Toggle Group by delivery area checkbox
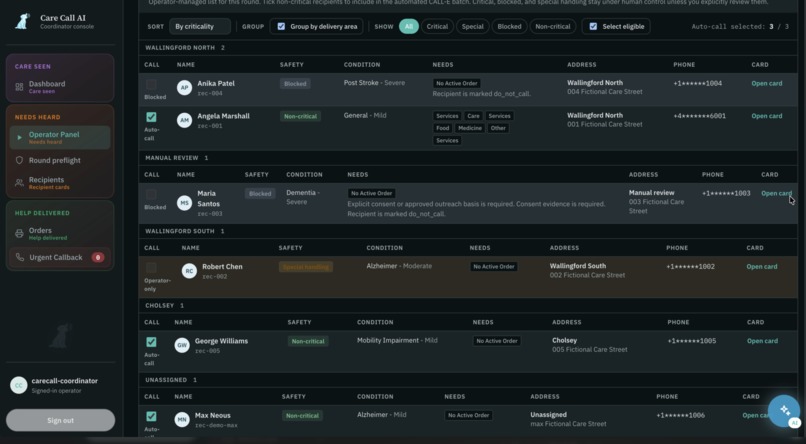 [x=281, y=26]
